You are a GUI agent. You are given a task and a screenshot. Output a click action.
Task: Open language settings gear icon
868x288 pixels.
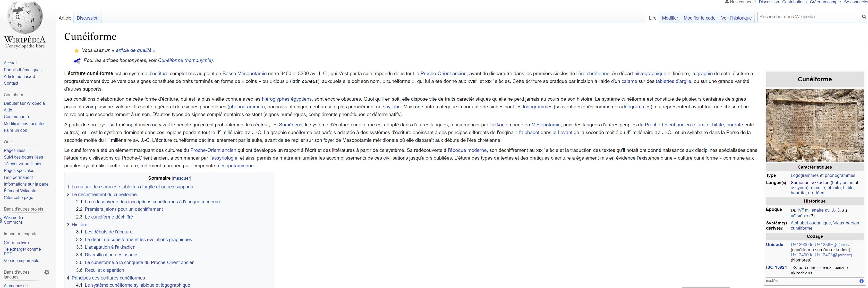click(47, 272)
